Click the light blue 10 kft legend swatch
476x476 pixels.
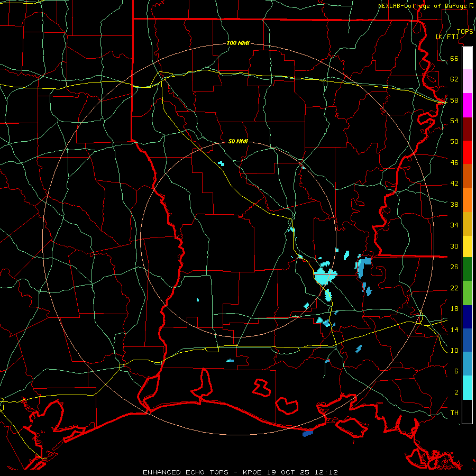tap(467, 364)
